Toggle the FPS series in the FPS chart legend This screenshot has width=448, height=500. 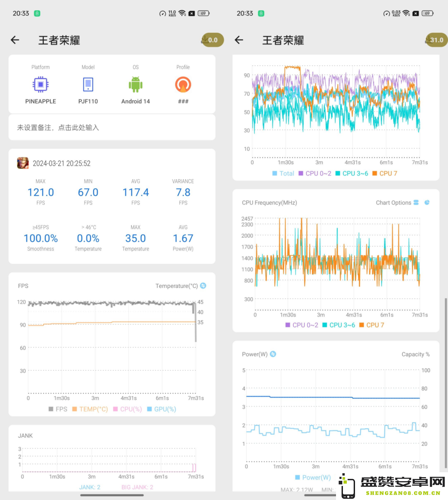[58, 409]
